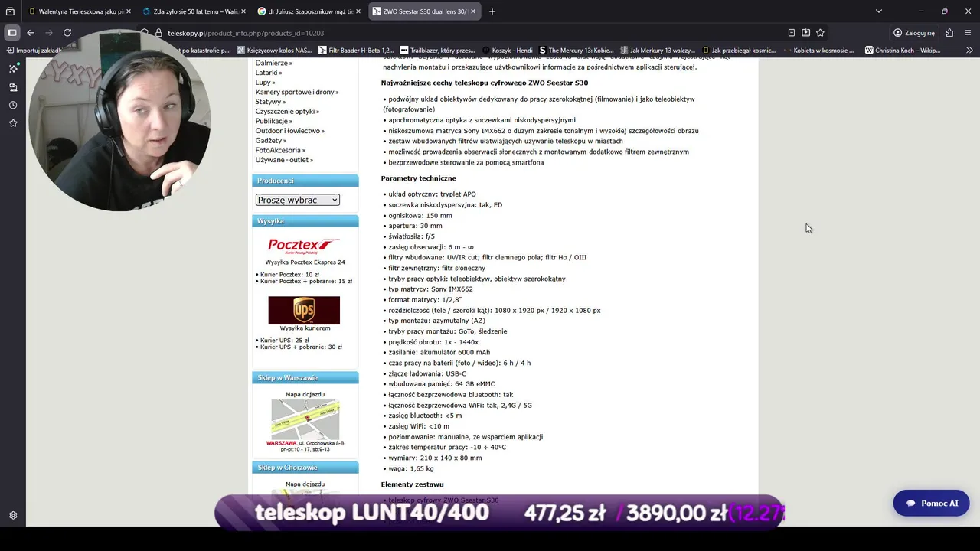
Task: Open sidebar bookmarks panel icon
Action: pyautogui.click(x=13, y=87)
